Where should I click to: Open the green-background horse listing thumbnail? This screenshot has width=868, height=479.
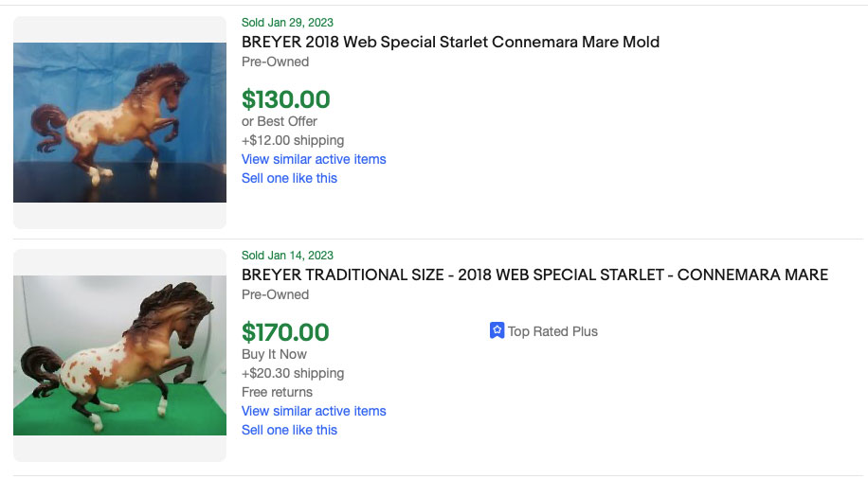pyautogui.click(x=119, y=355)
